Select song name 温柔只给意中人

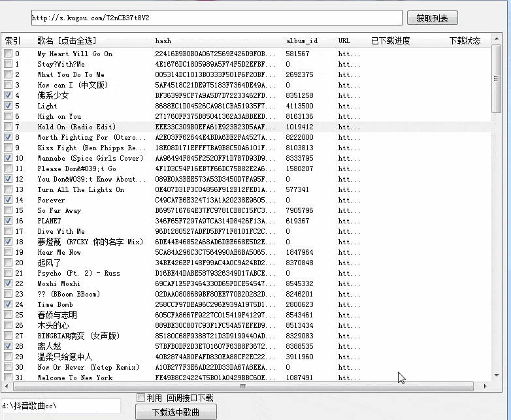click(x=65, y=357)
